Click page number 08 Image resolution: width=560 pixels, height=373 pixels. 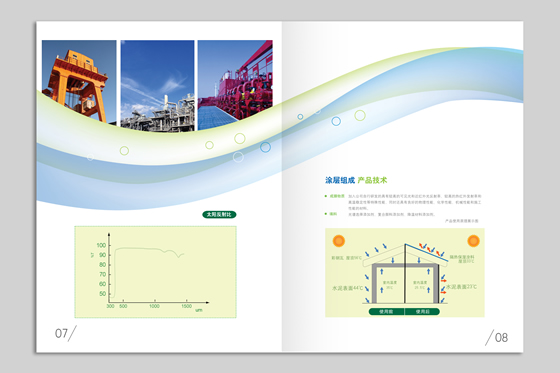click(x=501, y=338)
